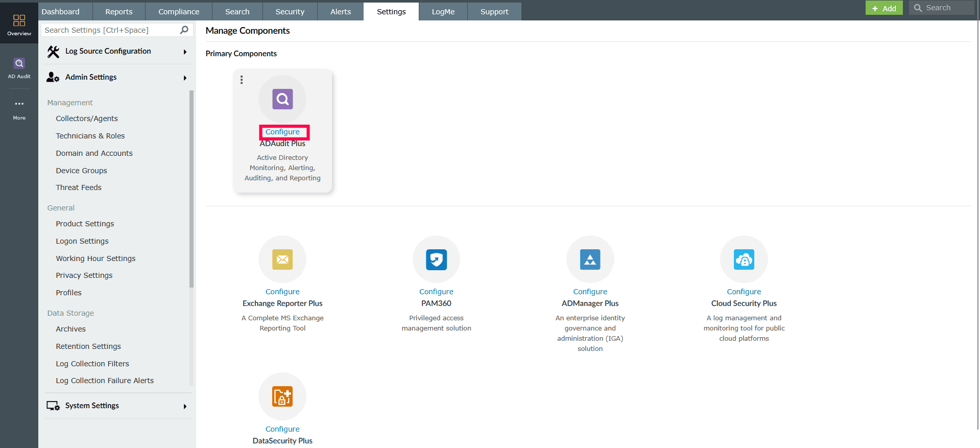Open Domain and Accounts

pyautogui.click(x=94, y=153)
